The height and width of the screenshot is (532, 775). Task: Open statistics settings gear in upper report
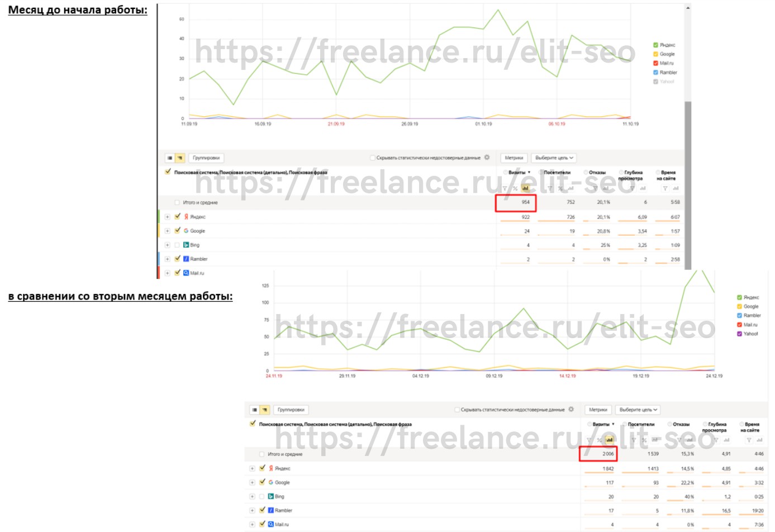coord(487,158)
